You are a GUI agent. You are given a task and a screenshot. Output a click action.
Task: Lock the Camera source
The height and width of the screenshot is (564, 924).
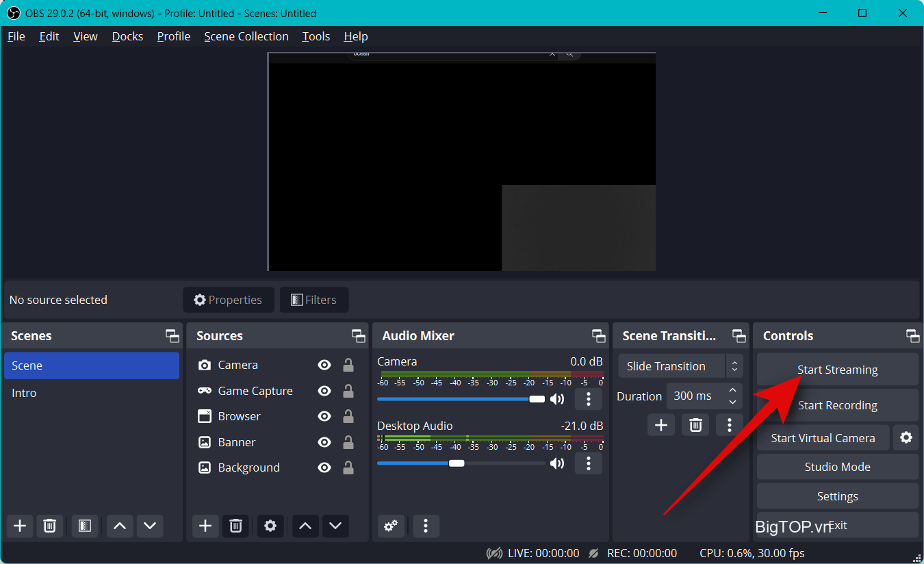pos(348,365)
